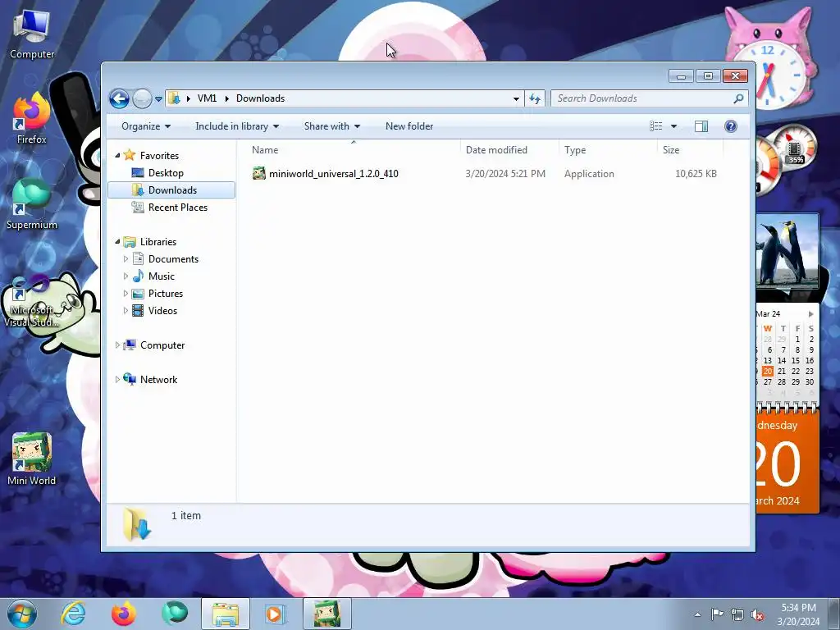Open the More view options dropdown arrow
Image resolution: width=840 pixels, height=630 pixels.
pos(674,126)
